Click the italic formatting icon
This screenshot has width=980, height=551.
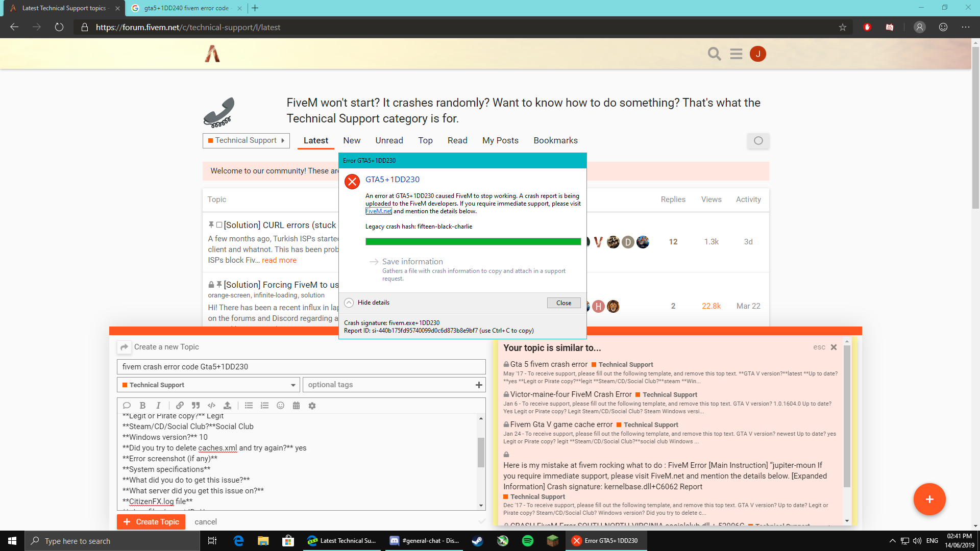158,406
